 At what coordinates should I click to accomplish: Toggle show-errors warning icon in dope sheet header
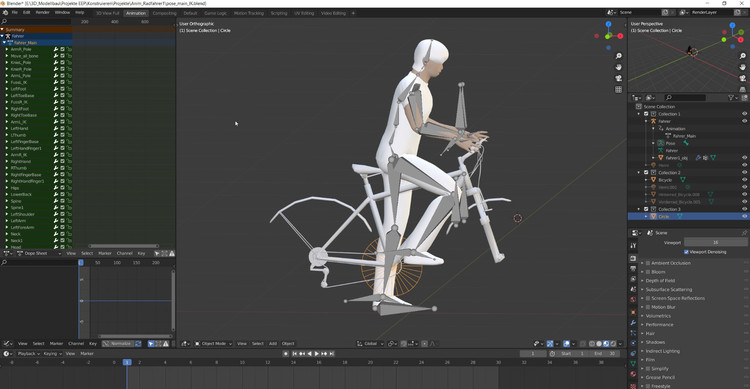click(x=172, y=253)
